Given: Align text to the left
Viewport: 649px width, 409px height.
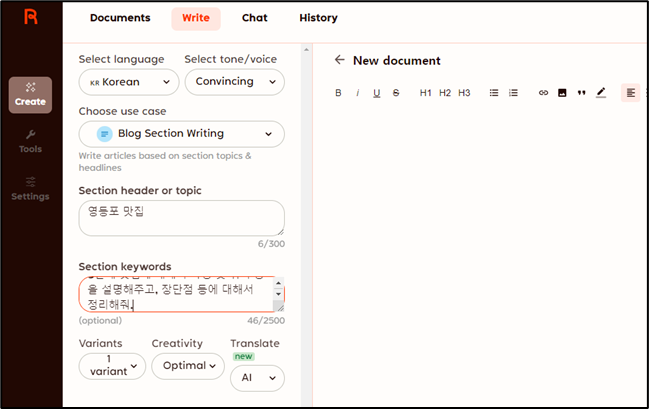Looking at the screenshot, I should [630, 93].
